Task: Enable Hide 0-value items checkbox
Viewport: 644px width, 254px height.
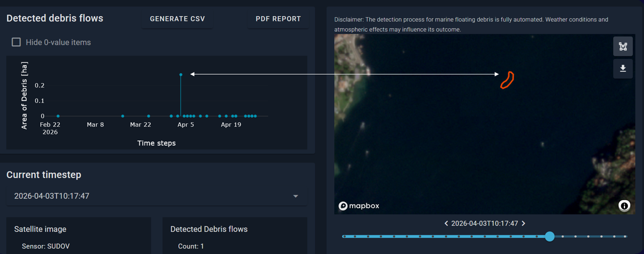Action: [x=17, y=42]
